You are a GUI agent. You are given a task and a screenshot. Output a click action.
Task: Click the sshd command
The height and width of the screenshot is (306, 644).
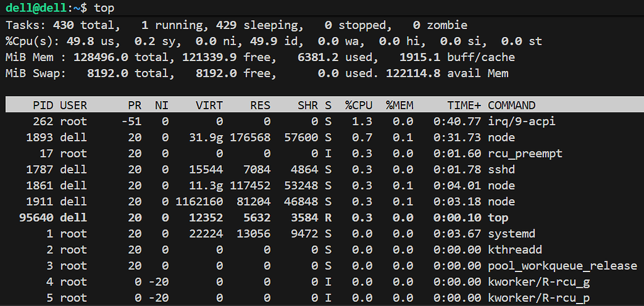pyautogui.click(x=501, y=170)
